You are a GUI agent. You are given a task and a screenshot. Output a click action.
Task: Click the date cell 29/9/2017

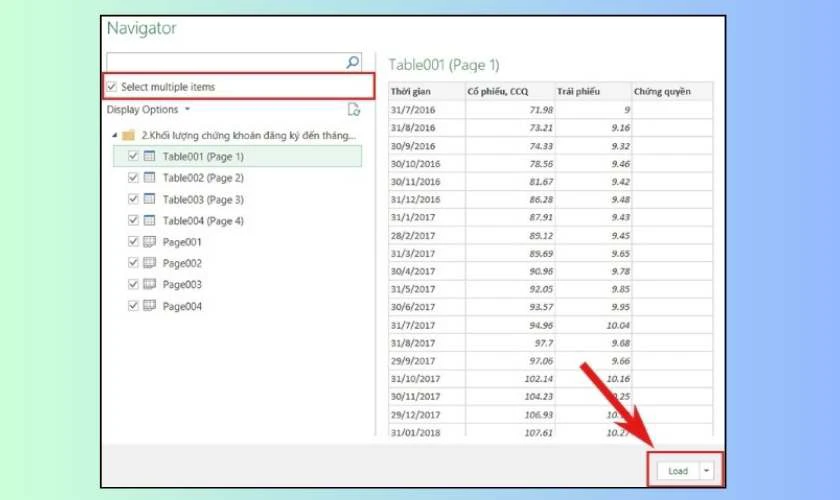coord(427,361)
